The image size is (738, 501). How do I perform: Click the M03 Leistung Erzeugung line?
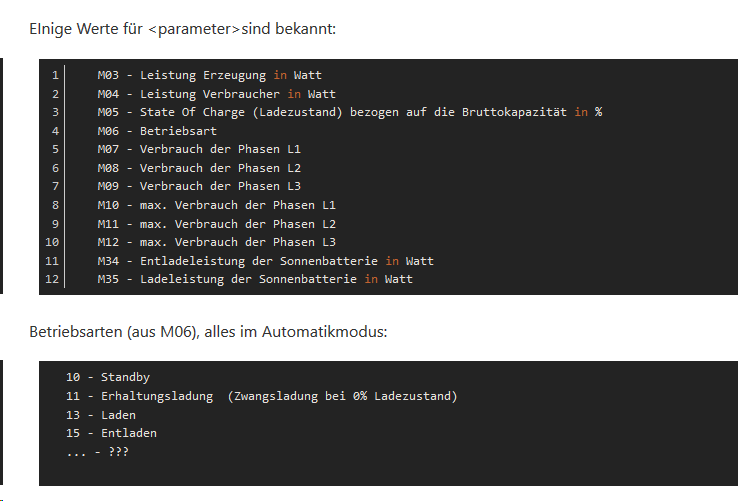pyautogui.click(x=209, y=75)
